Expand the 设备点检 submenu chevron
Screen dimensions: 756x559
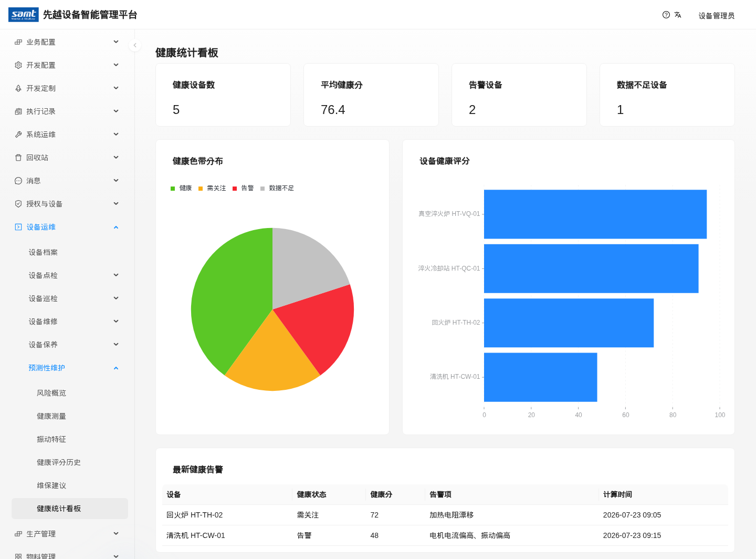116,275
